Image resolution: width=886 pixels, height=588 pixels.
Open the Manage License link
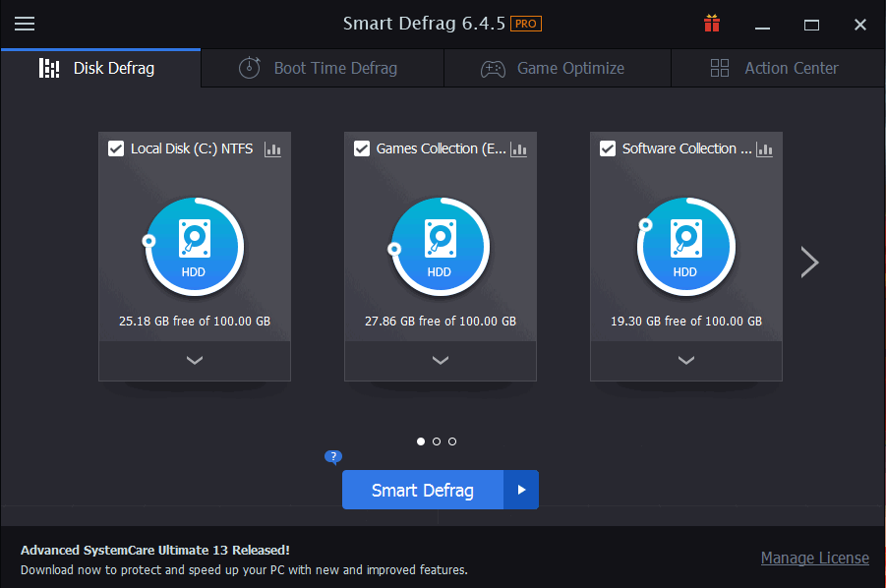(x=815, y=559)
